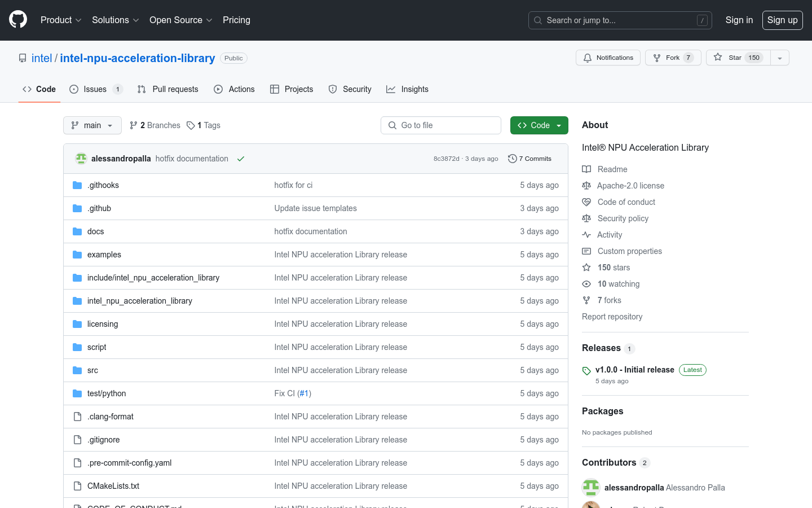812x508 pixels.
Task: Click the CMakeLists.txt file icon
Action: click(77, 486)
